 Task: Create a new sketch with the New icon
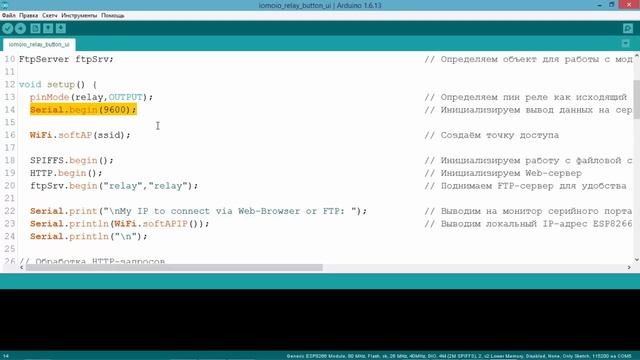point(35,28)
